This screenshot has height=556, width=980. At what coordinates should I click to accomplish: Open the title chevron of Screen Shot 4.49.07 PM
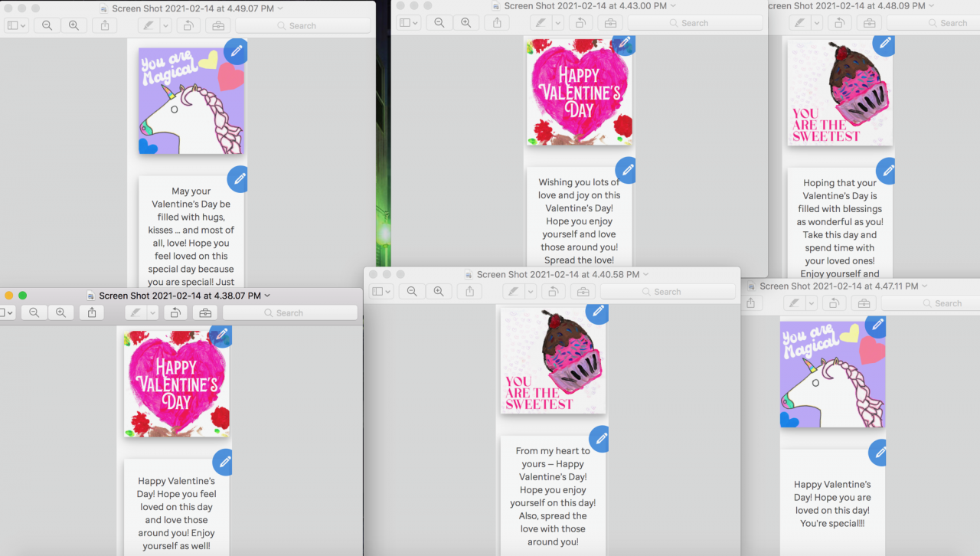pos(280,8)
